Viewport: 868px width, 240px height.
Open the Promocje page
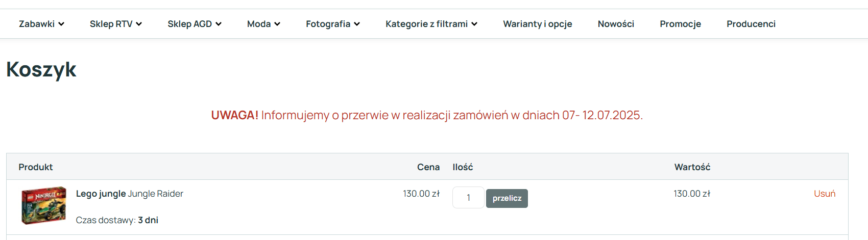tap(680, 24)
